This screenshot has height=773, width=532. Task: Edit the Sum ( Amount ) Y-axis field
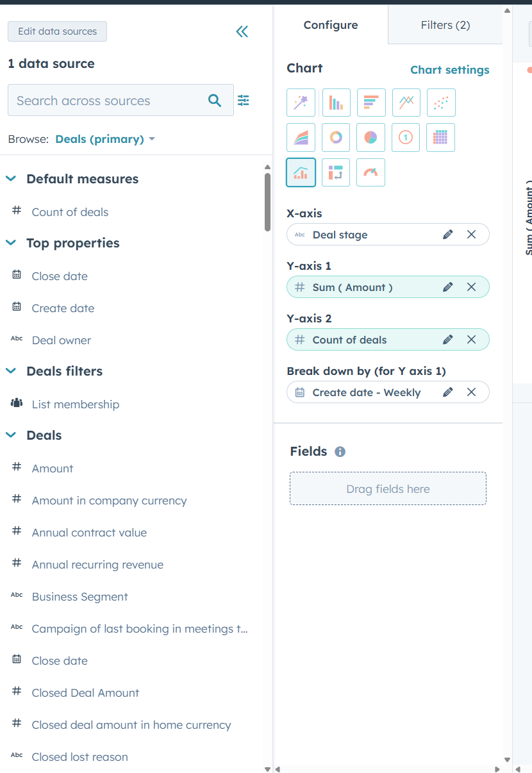coord(447,287)
